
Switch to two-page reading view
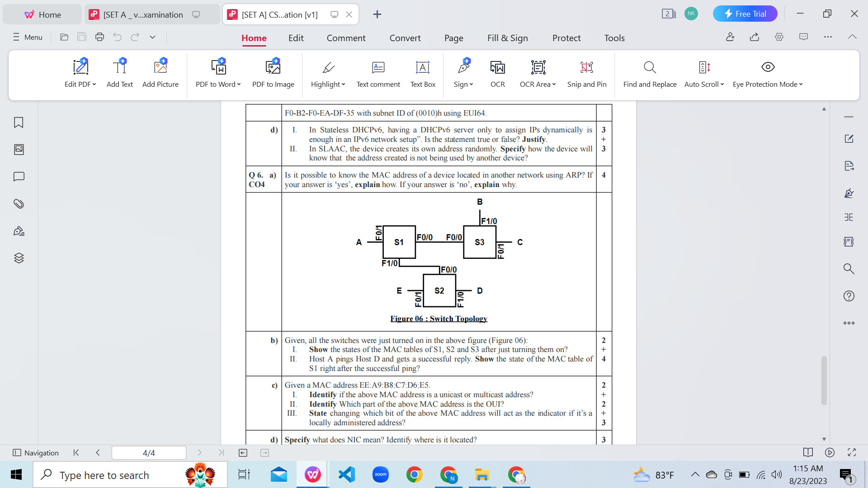(x=807, y=452)
